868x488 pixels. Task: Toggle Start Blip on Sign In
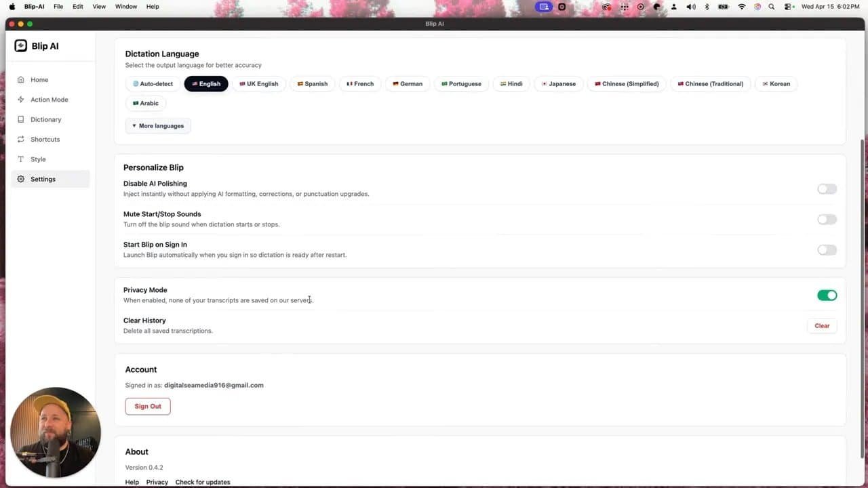827,249
